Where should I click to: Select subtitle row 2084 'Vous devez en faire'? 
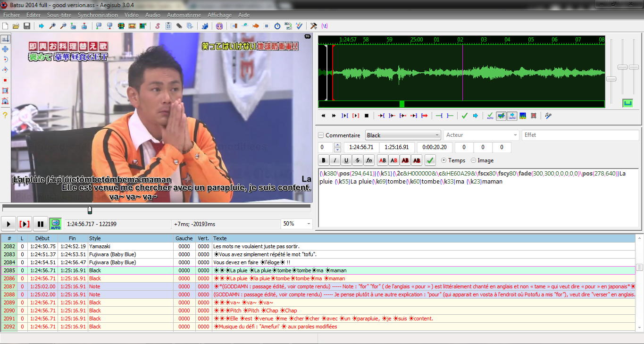318,262
